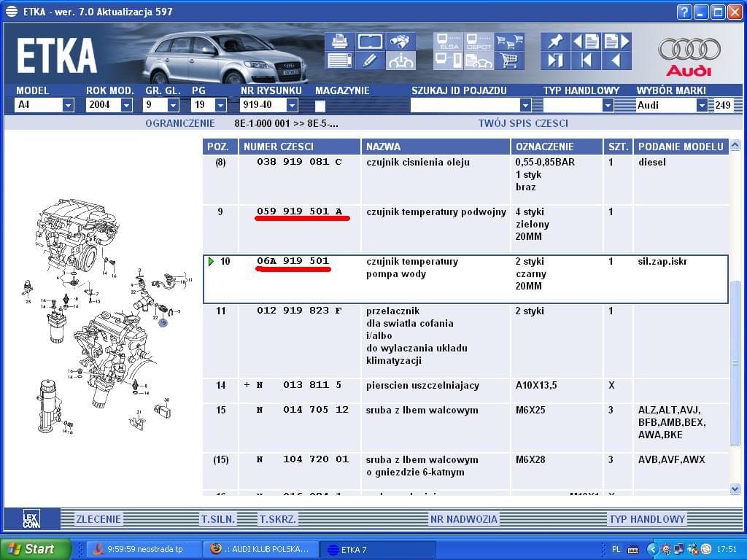Open search with the binoculars icon
747x560 pixels.
click(400, 42)
